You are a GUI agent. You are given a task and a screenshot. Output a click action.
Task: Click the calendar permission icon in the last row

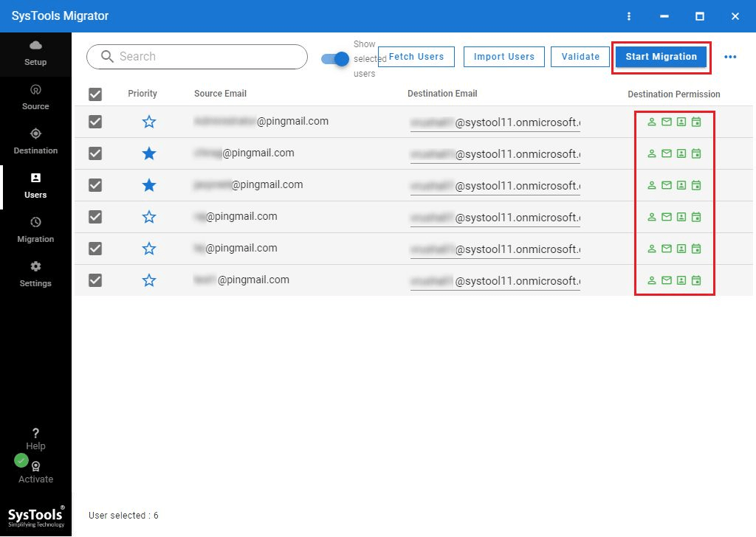[x=696, y=280]
